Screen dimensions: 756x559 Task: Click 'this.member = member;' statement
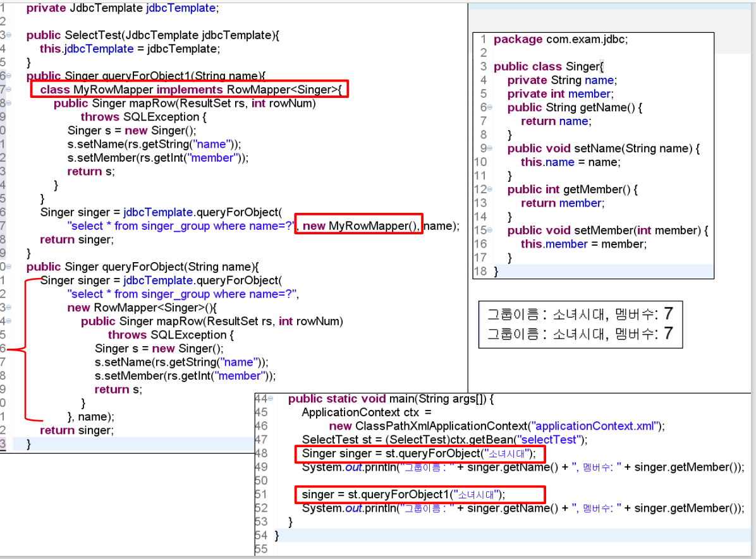pyautogui.click(x=584, y=244)
